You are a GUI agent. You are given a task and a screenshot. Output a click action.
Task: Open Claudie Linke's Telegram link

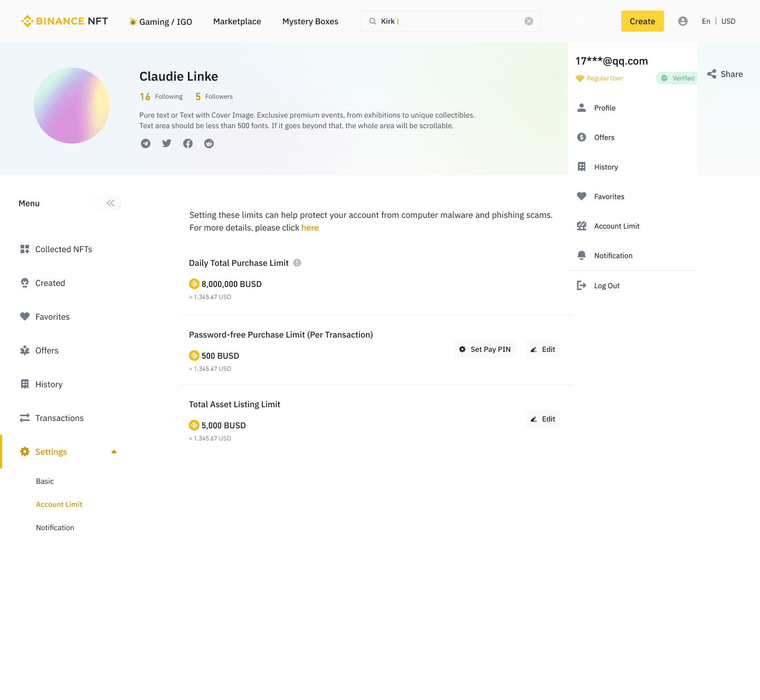click(146, 143)
